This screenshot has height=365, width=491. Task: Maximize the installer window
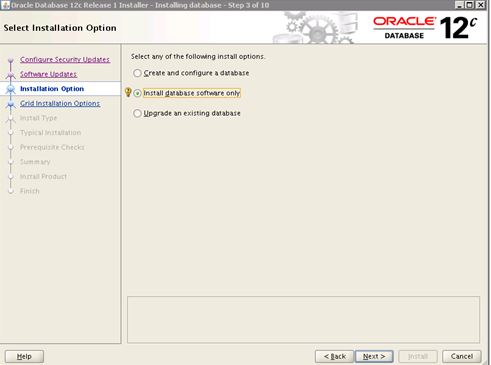[470, 5]
